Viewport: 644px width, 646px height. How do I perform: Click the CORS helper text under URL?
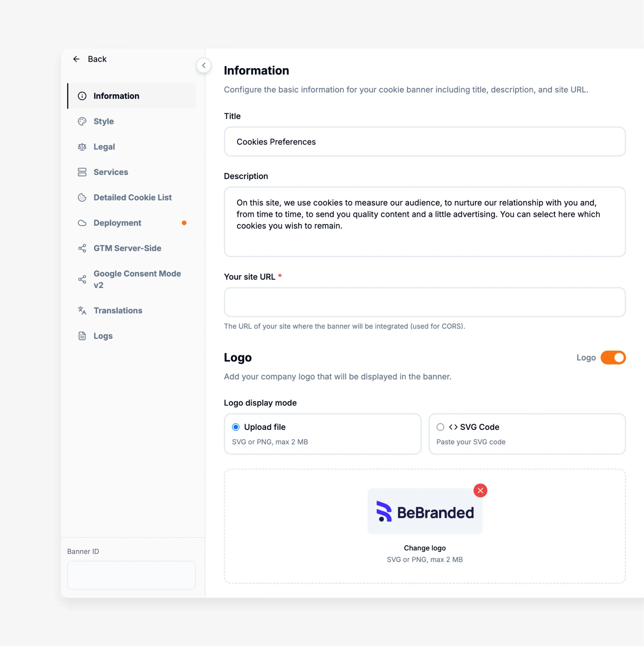pyautogui.click(x=345, y=326)
